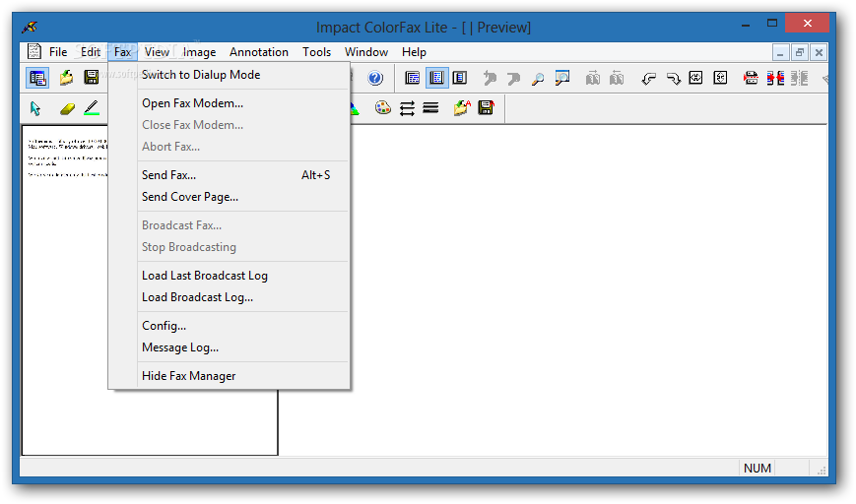
Task: Open Config... from the Fax menu
Action: pos(229,326)
